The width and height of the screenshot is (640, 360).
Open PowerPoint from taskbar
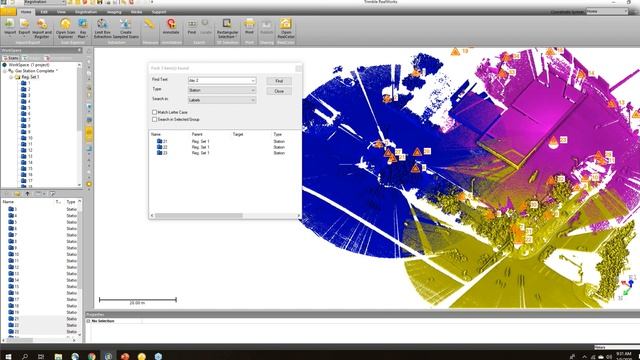[x=125, y=356]
